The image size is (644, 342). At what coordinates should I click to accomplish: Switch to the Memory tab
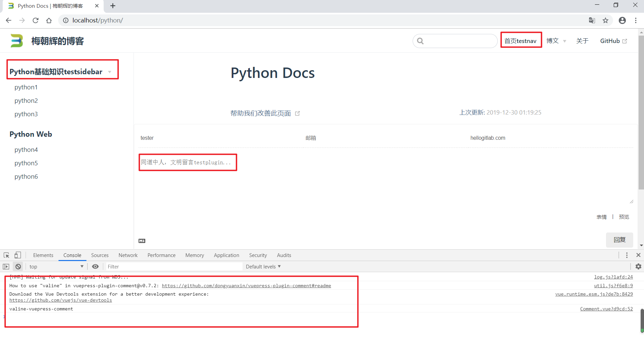195,255
